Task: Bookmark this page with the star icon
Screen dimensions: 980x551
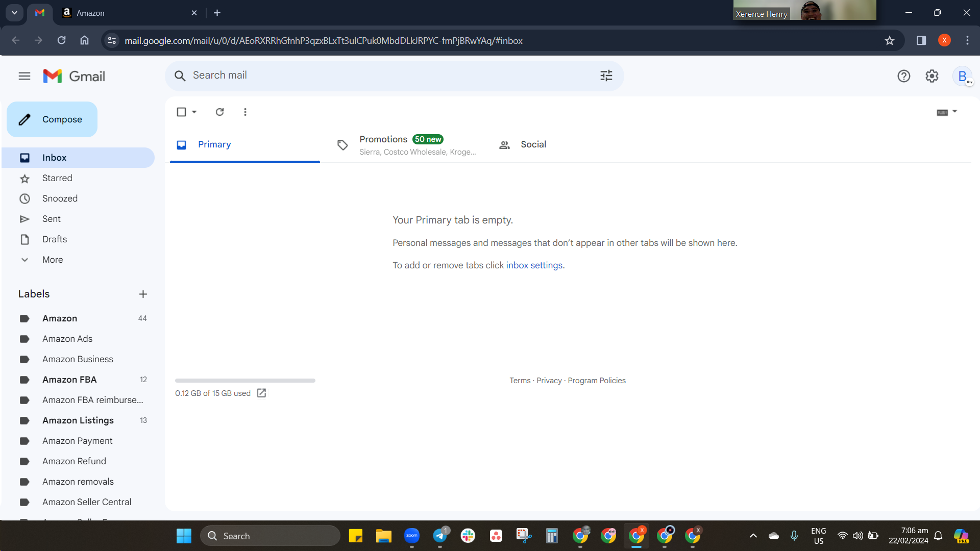Action: [890, 40]
